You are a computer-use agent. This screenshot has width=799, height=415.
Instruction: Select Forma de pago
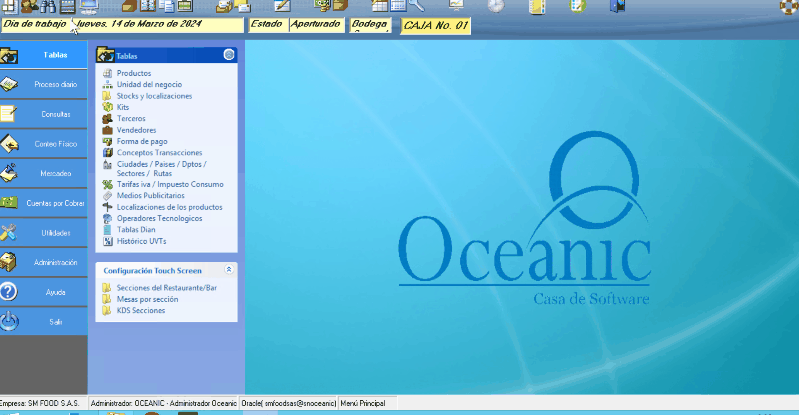(141, 141)
